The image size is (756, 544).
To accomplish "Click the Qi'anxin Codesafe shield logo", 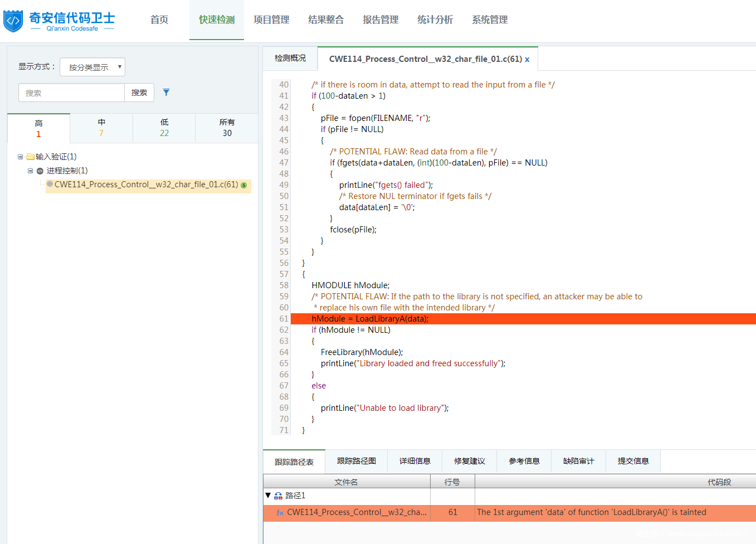I will coord(13,21).
